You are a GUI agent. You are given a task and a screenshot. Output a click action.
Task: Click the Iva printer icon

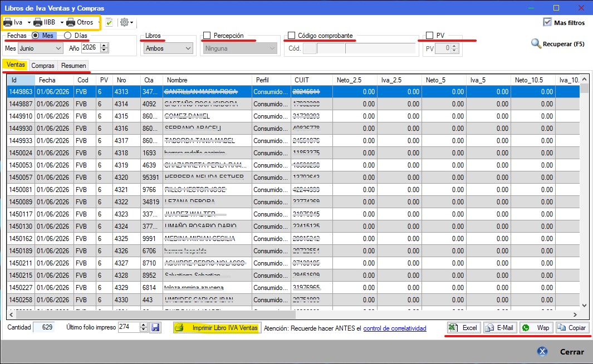click(x=8, y=23)
